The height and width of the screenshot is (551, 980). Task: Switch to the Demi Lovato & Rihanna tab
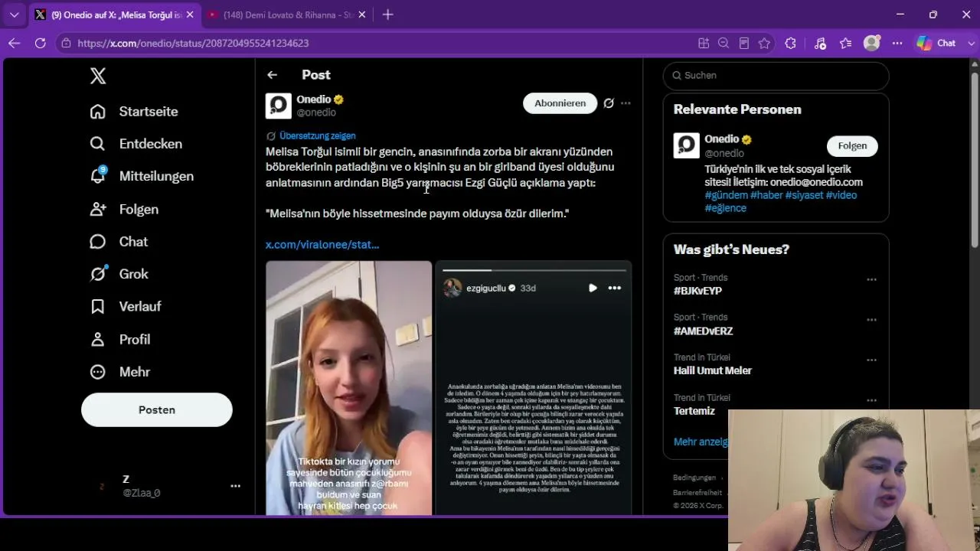(286, 15)
